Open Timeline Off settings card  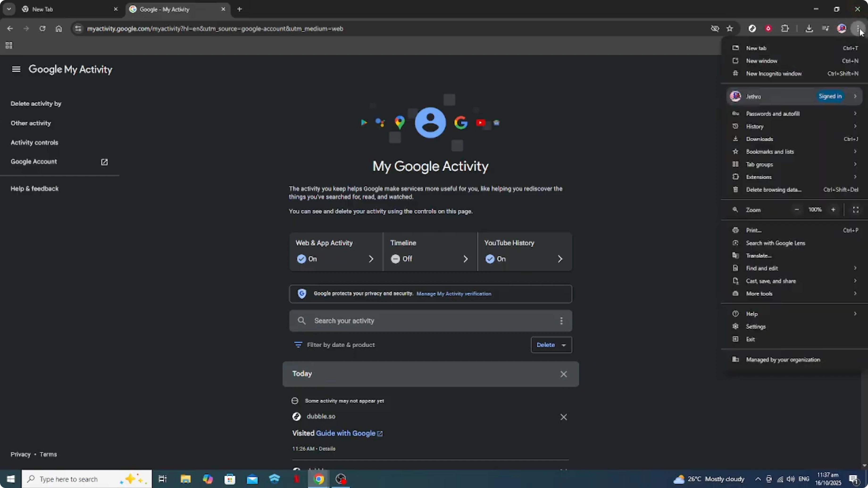coord(430,252)
